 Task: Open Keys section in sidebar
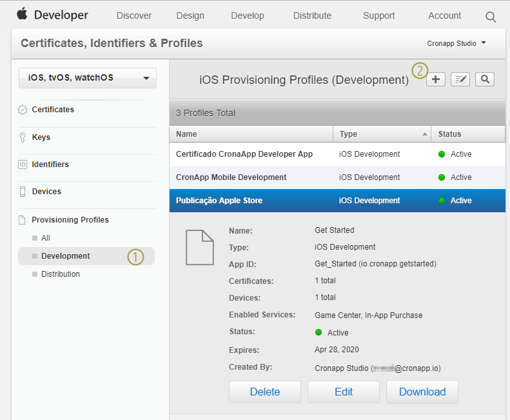coord(41,137)
